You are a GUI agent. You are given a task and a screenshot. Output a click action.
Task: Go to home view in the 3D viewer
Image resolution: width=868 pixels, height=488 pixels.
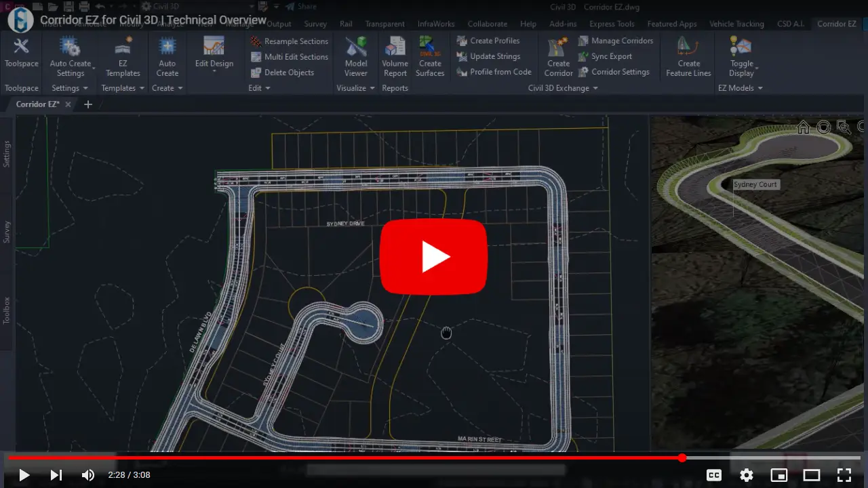coord(804,127)
